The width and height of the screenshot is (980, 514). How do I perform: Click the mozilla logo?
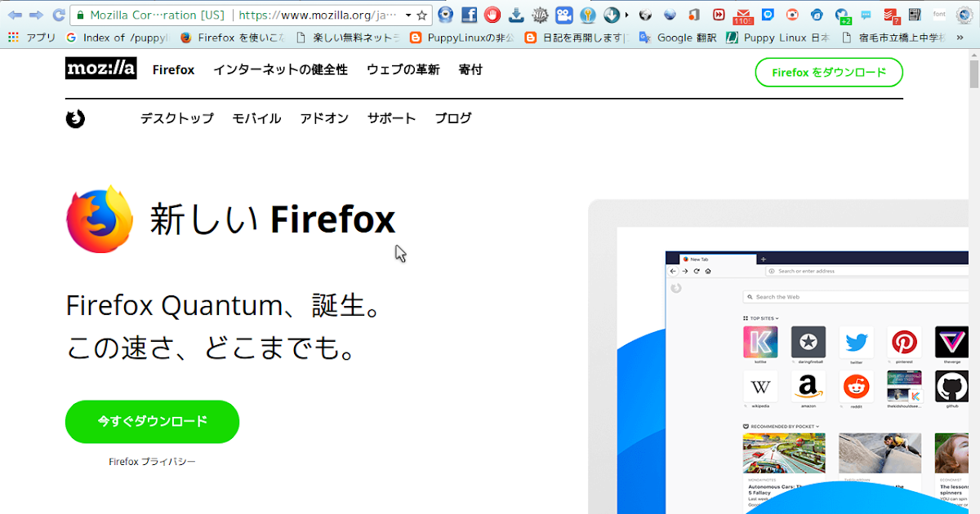pos(101,69)
